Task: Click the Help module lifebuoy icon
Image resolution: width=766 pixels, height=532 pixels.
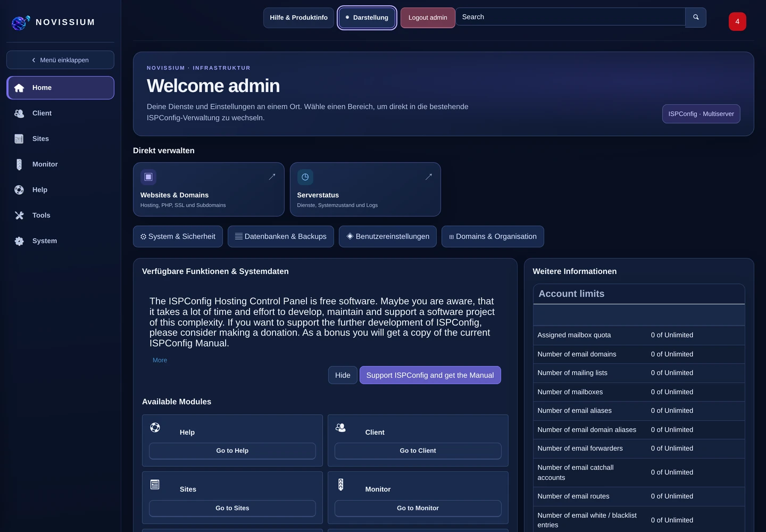Action: pos(155,427)
